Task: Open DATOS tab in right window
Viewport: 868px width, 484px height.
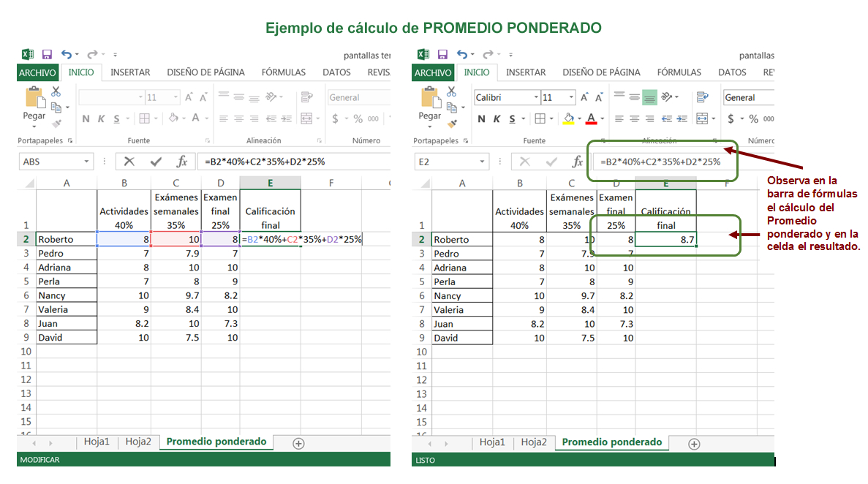Action: click(x=732, y=72)
